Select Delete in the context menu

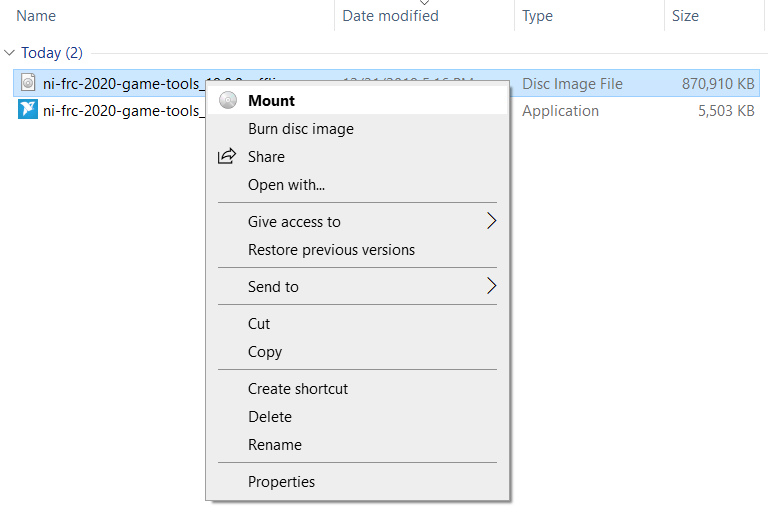270,417
